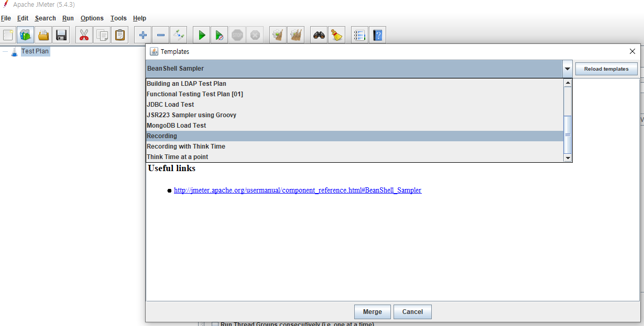The height and width of the screenshot is (326, 644).
Task: Click the template list scrollbar thumb
Action: point(567,134)
